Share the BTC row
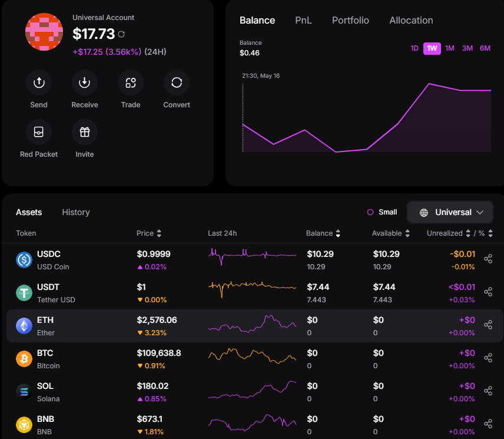This screenshot has width=504, height=439. point(488,358)
